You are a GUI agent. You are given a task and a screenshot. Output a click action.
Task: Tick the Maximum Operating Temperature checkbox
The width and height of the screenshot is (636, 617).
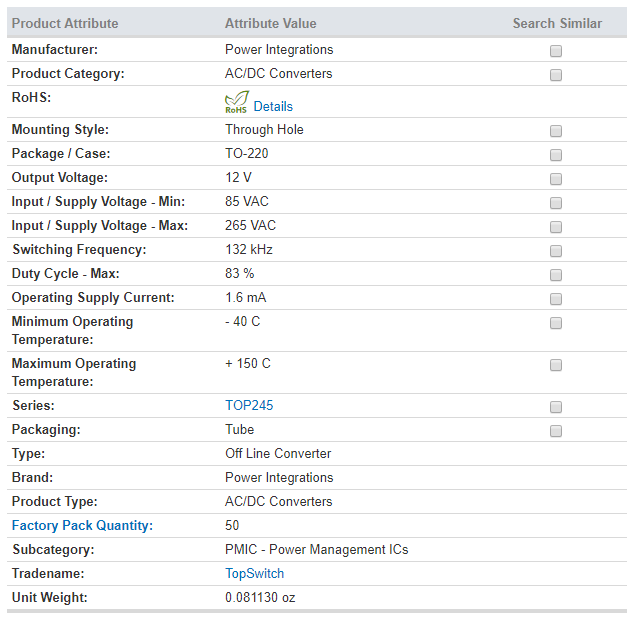556,365
